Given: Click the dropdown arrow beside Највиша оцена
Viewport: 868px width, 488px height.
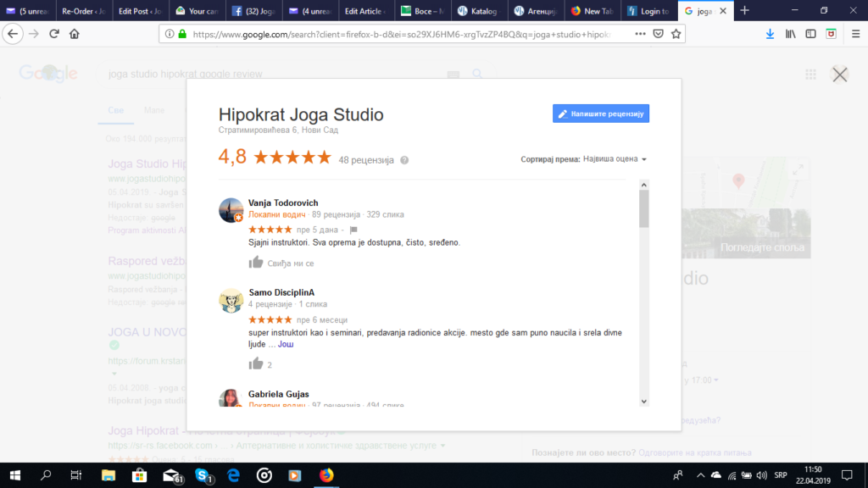Looking at the screenshot, I should (644, 159).
